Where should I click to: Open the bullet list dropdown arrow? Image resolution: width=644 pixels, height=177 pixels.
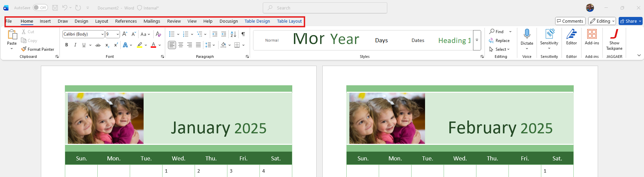178,34
